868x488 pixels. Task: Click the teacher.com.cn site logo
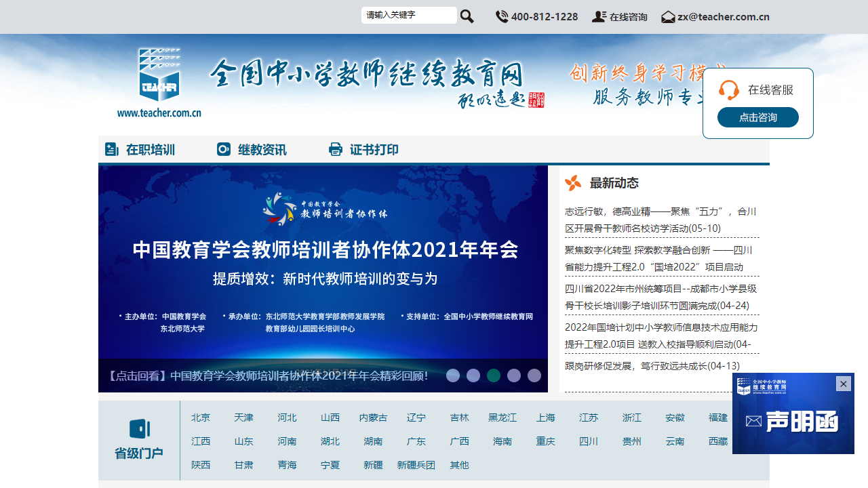point(160,75)
